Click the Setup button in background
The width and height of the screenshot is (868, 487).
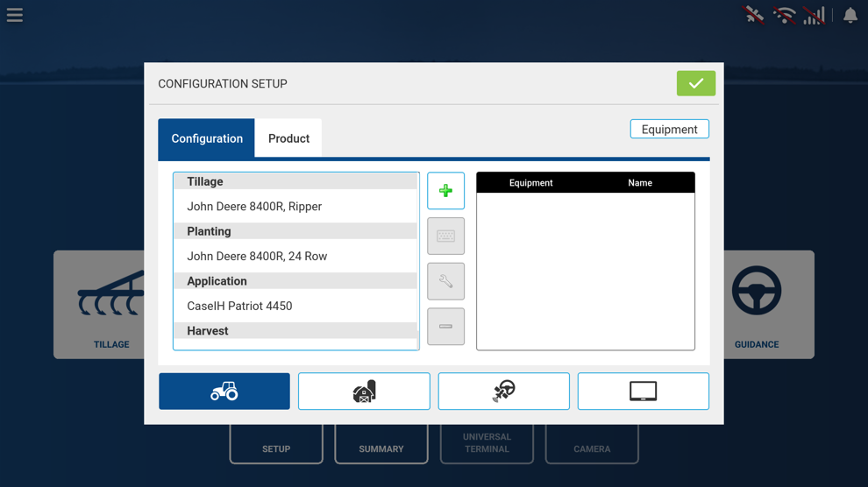[276, 444]
